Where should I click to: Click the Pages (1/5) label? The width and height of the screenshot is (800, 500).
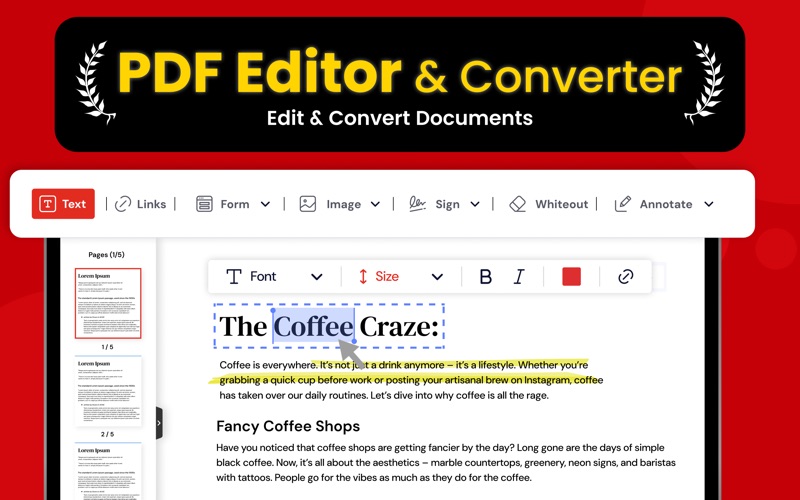click(106, 255)
